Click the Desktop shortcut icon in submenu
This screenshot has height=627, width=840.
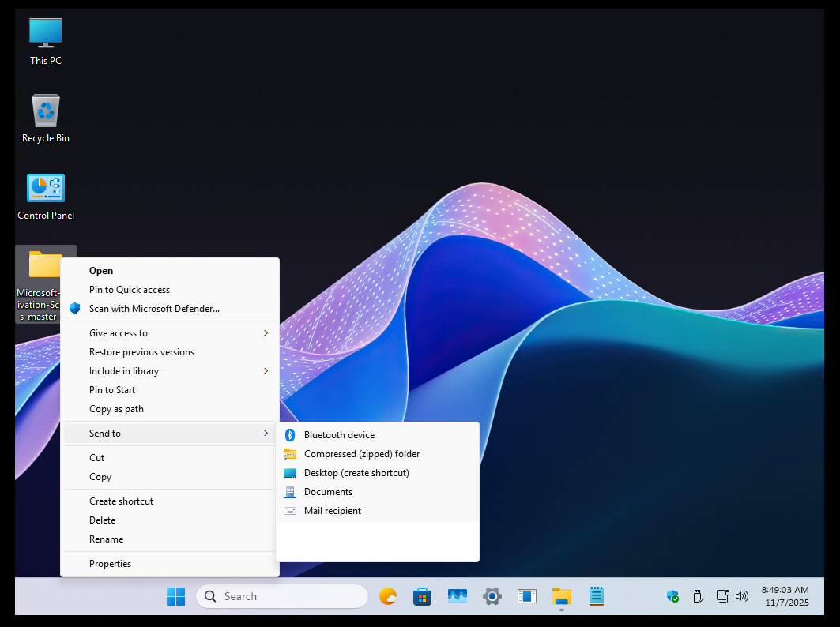click(290, 473)
